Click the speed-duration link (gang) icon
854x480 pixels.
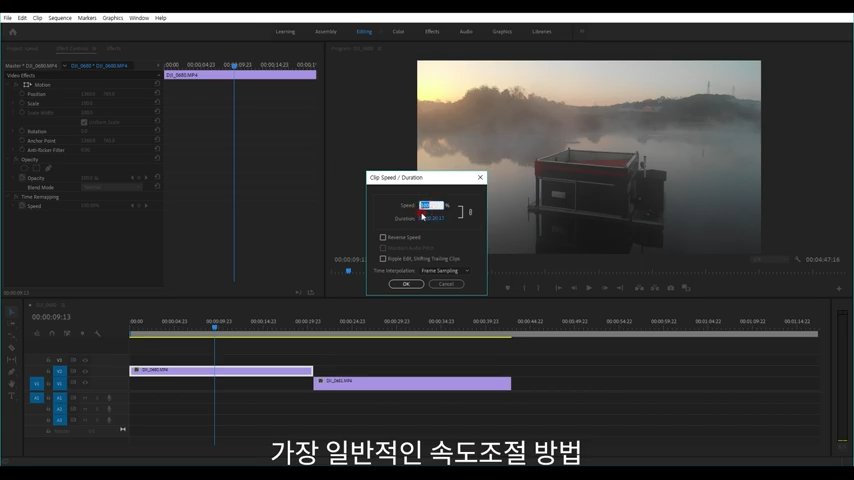click(x=470, y=211)
